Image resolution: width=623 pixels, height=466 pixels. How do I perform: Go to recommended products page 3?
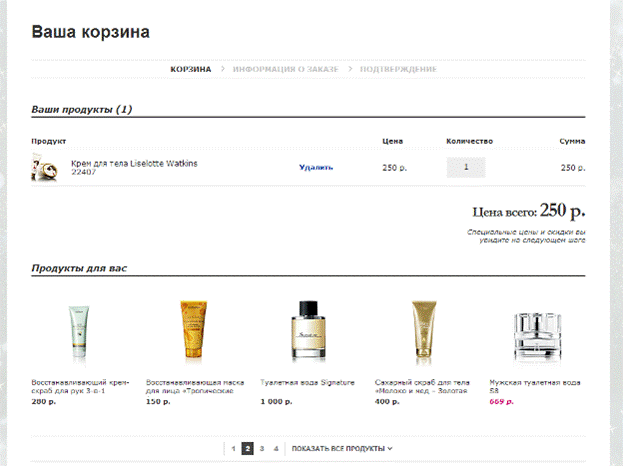262,449
